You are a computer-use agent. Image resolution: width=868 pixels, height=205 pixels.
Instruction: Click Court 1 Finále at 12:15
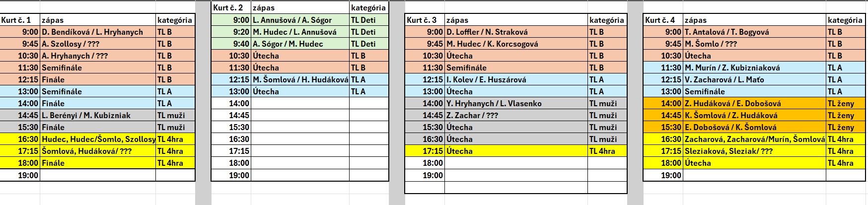coord(98,79)
